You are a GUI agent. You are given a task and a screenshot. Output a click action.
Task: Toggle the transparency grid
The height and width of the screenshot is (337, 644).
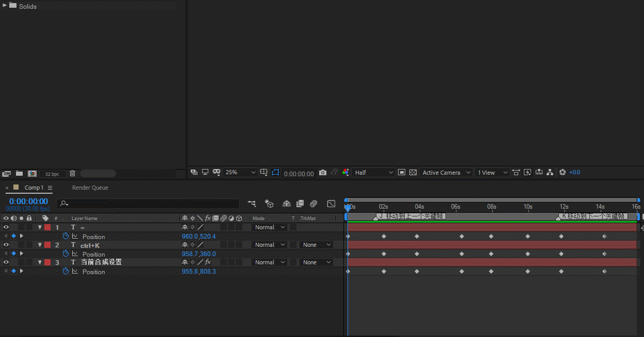click(x=413, y=172)
